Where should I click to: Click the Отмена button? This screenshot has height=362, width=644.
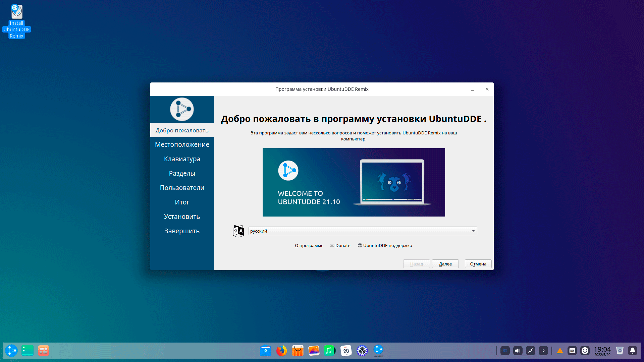[x=478, y=264]
